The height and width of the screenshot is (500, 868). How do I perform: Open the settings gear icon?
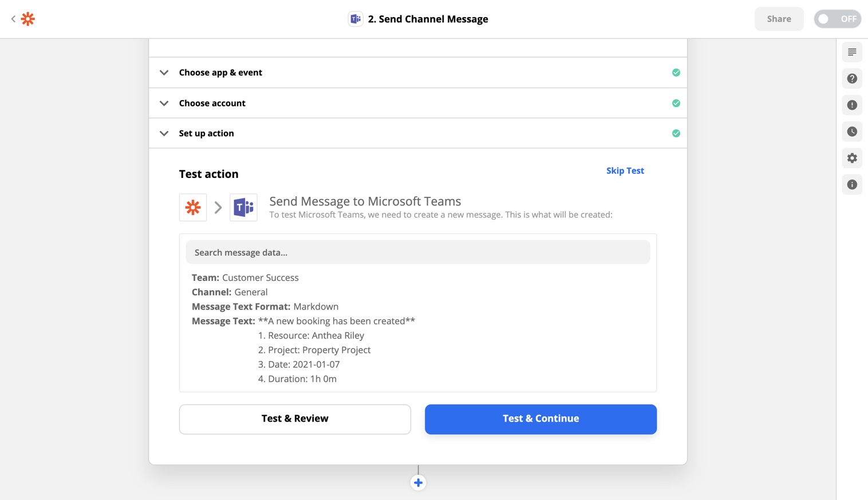coord(852,158)
